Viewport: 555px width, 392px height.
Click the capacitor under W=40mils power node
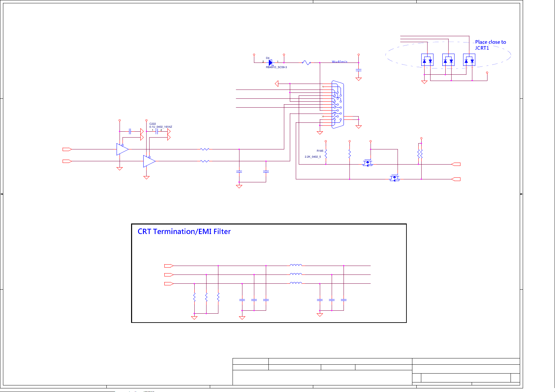coord(359,70)
